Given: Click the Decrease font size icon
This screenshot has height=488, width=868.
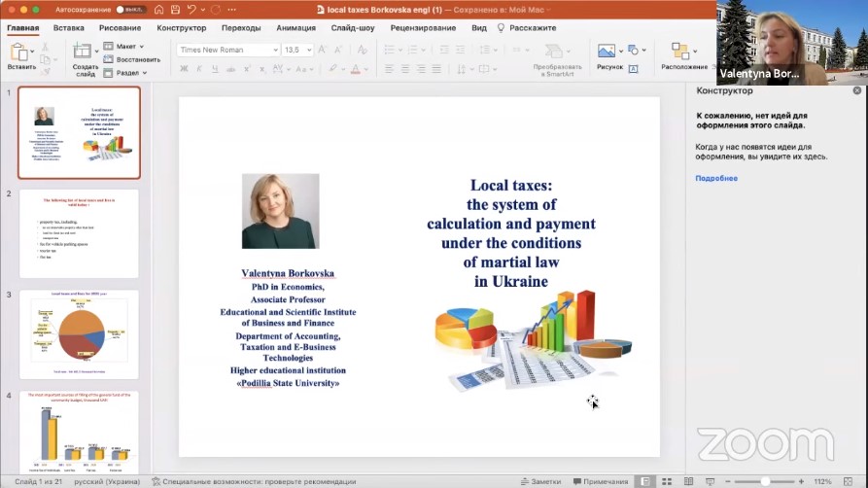Looking at the screenshot, I should (x=338, y=50).
